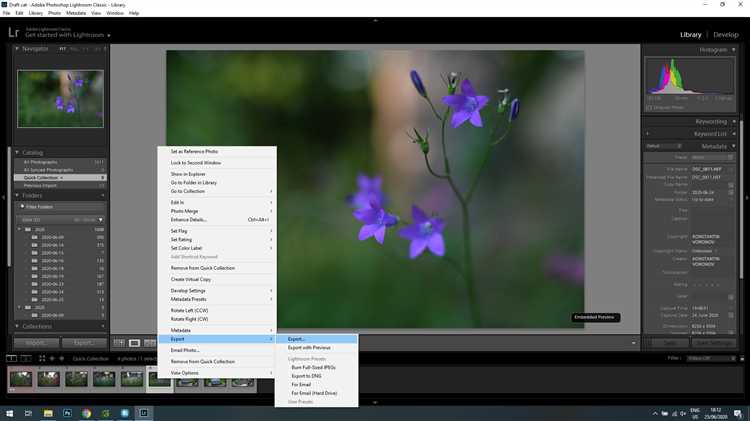This screenshot has width=750, height=421.
Task: Switch to the Library module
Action: 691,34
